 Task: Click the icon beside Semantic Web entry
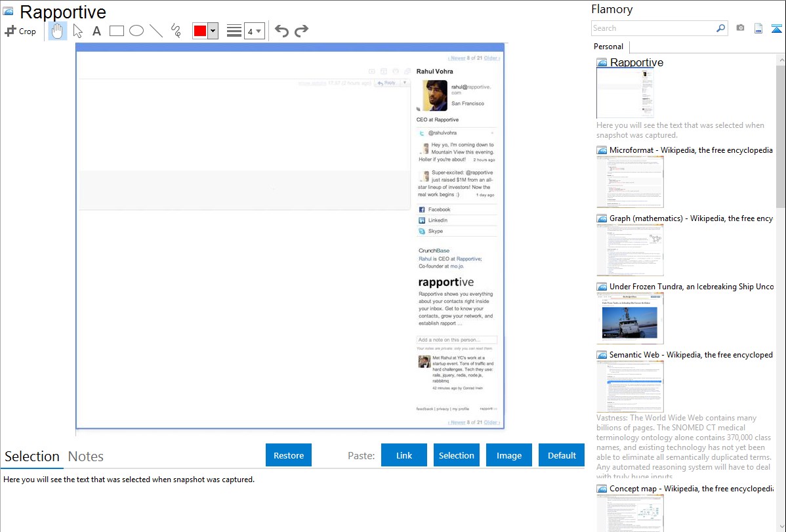[x=602, y=355]
